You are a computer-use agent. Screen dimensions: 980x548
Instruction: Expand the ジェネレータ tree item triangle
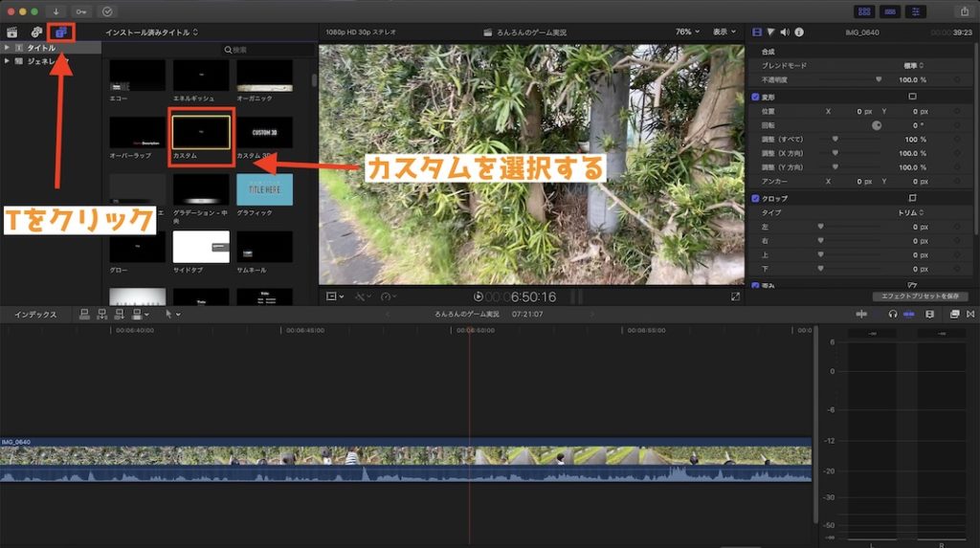click(7, 61)
